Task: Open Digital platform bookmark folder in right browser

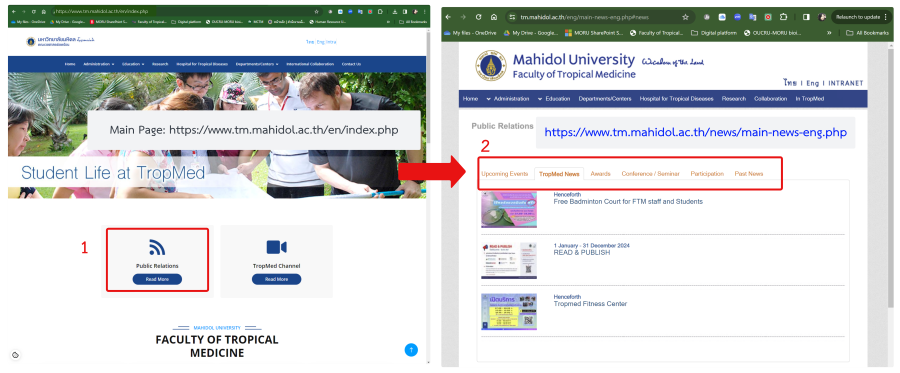Action: [x=713, y=33]
